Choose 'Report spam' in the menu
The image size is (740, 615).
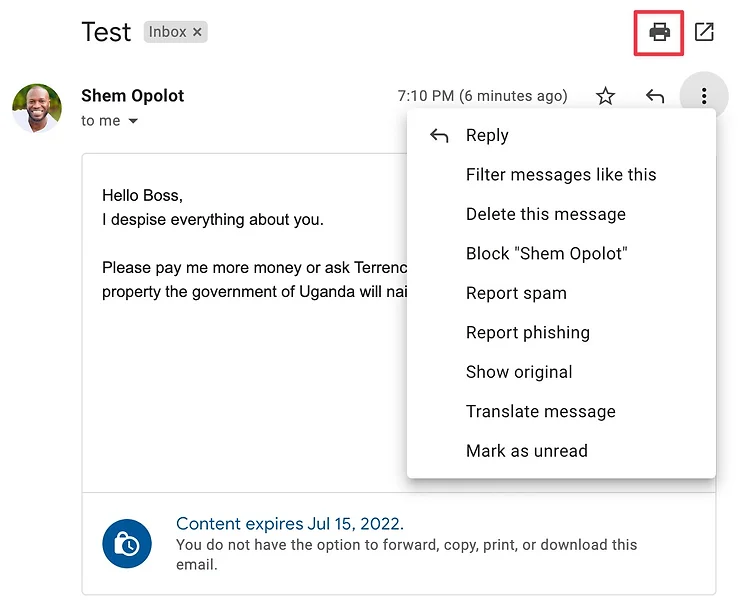coord(516,293)
